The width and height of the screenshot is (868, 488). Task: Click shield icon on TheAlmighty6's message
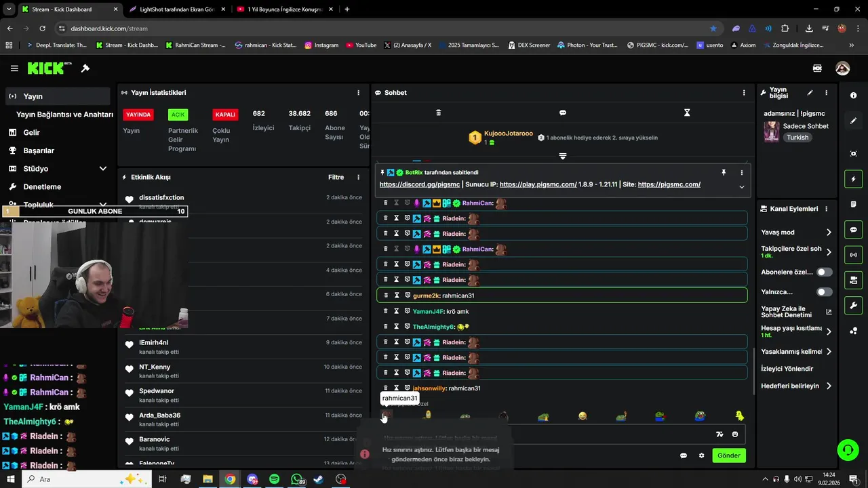tap(408, 327)
